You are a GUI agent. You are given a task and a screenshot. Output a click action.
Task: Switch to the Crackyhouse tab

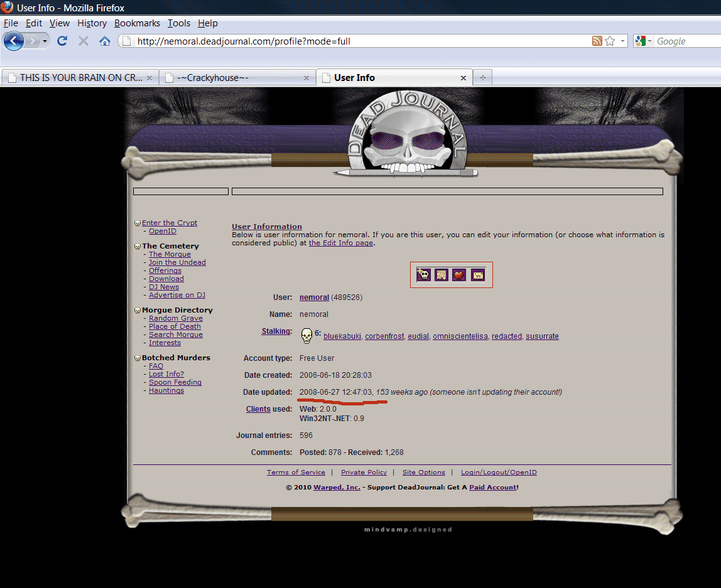[x=237, y=78]
